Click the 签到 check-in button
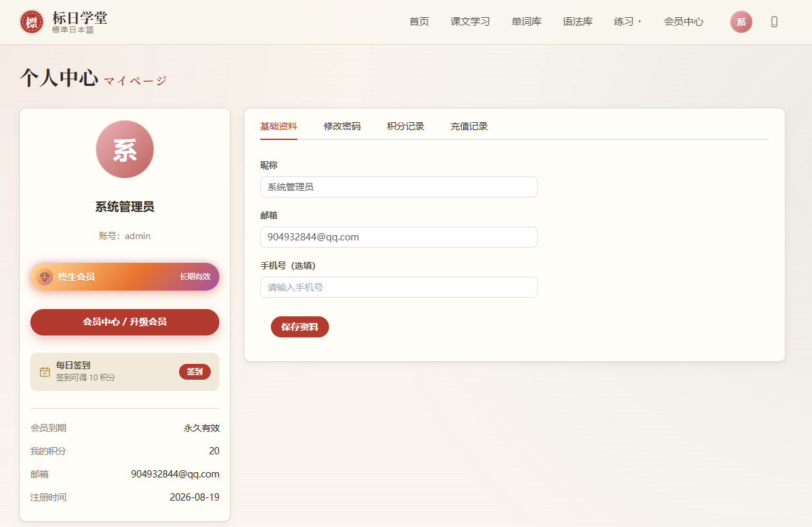Viewport: 812px width, 527px height. click(195, 372)
